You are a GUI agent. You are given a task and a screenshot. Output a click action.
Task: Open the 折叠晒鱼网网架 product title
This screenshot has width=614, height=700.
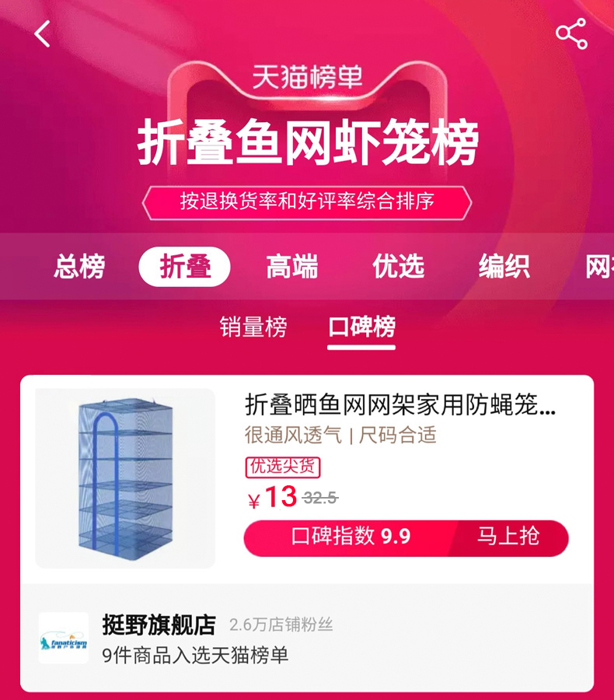click(400, 404)
